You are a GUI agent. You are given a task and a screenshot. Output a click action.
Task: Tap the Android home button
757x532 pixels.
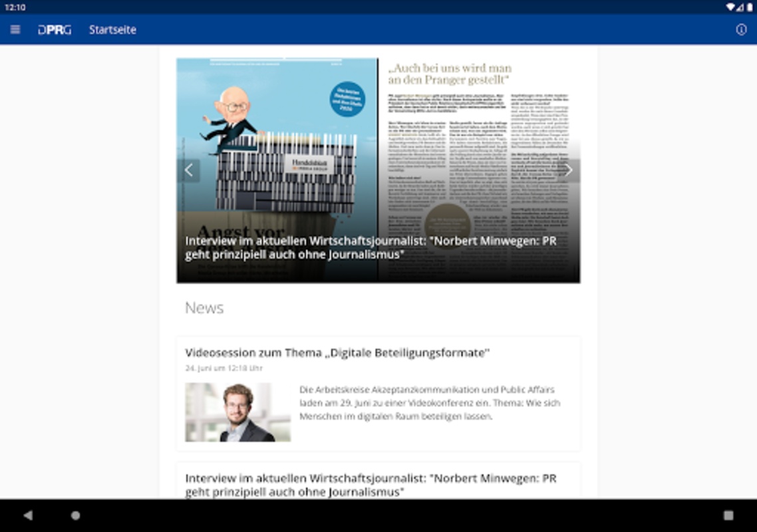pos(75,515)
